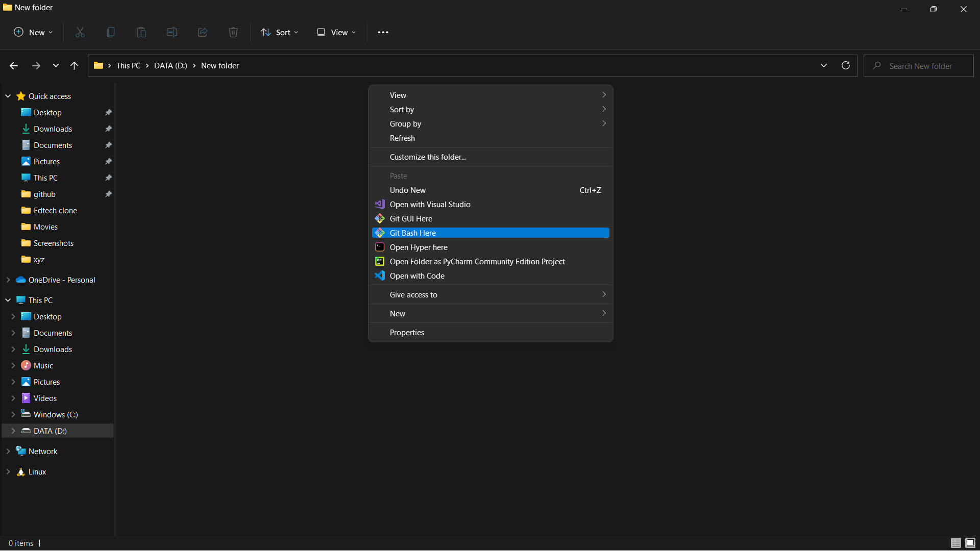The height and width of the screenshot is (551, 980).
Task: Click the Delete trash icon in toolbar
Action: [233, 32]
